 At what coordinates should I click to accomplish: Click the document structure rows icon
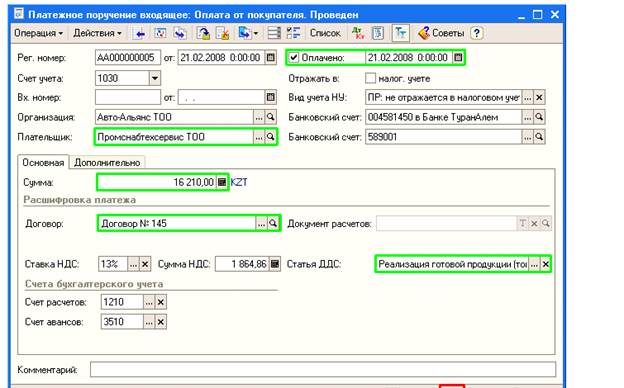[274, 33]
